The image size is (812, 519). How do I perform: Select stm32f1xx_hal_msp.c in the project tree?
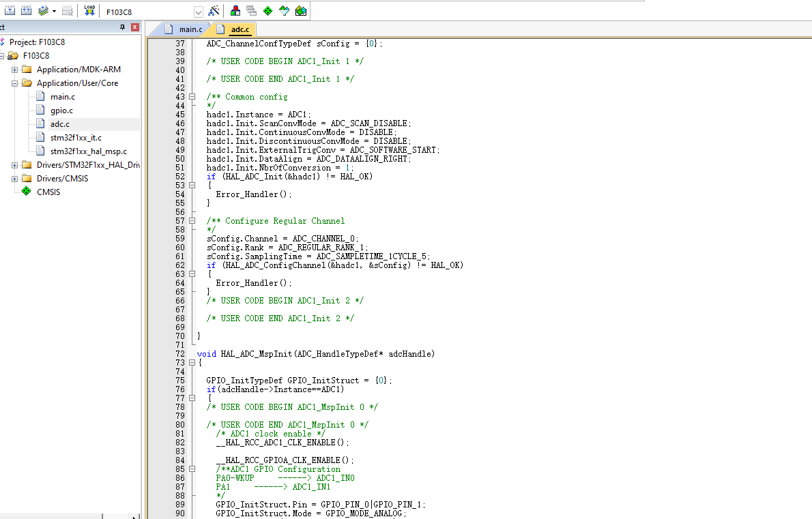pos(88,151)
